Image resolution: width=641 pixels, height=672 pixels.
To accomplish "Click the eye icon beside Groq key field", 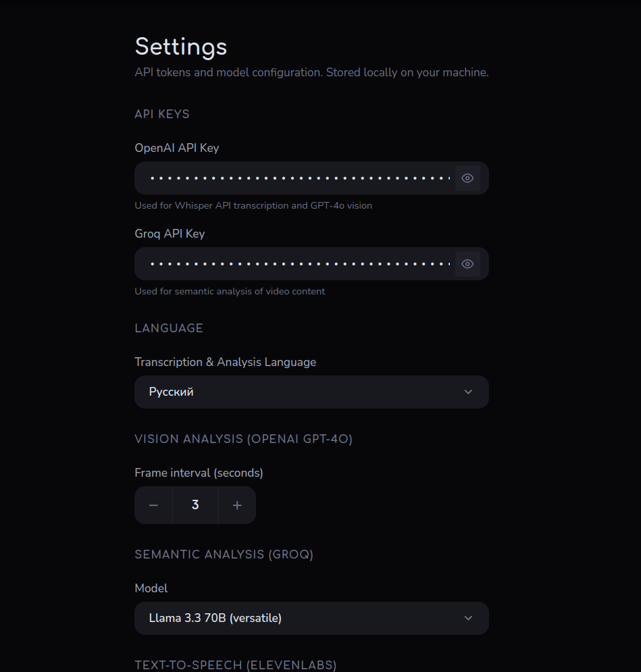I will [x=467, y=263].
